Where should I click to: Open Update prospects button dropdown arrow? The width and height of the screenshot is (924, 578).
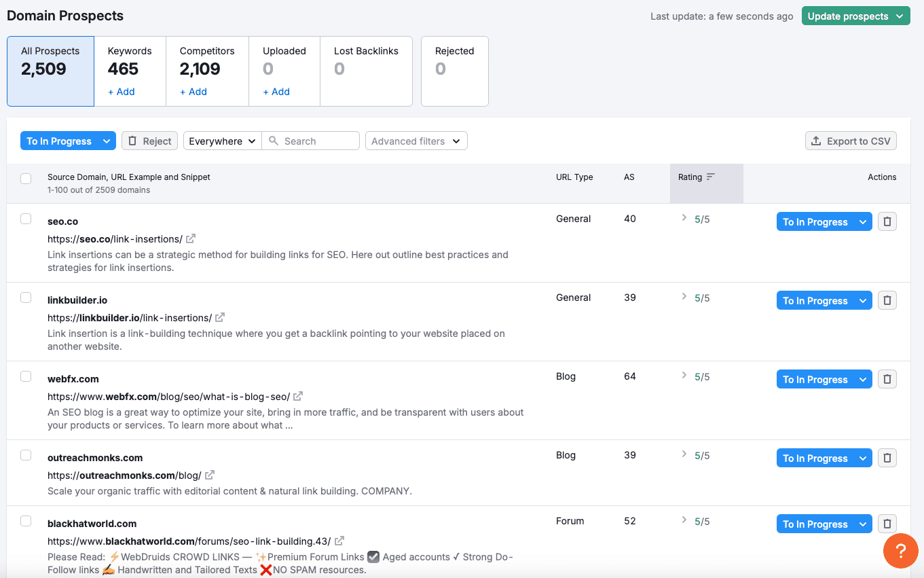pyautogui.click(x=900, y=16)
